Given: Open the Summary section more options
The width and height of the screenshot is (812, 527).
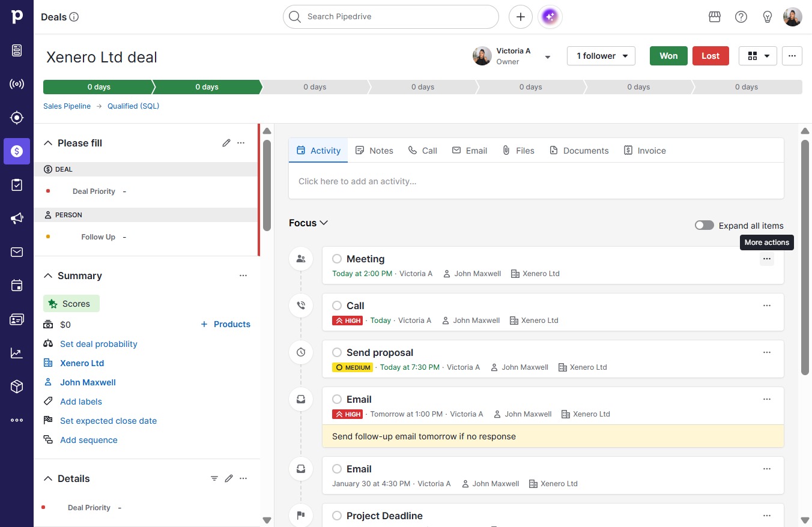Looking at the screenshot, I should coord(243,276).
